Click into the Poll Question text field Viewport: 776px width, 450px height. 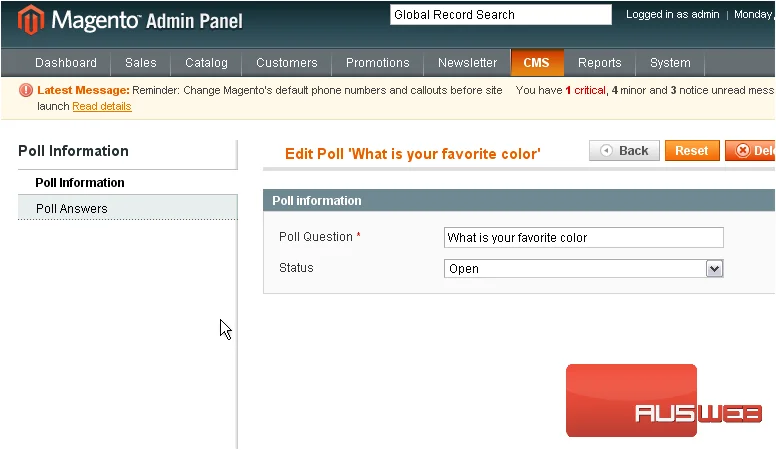tap(583, 238)
